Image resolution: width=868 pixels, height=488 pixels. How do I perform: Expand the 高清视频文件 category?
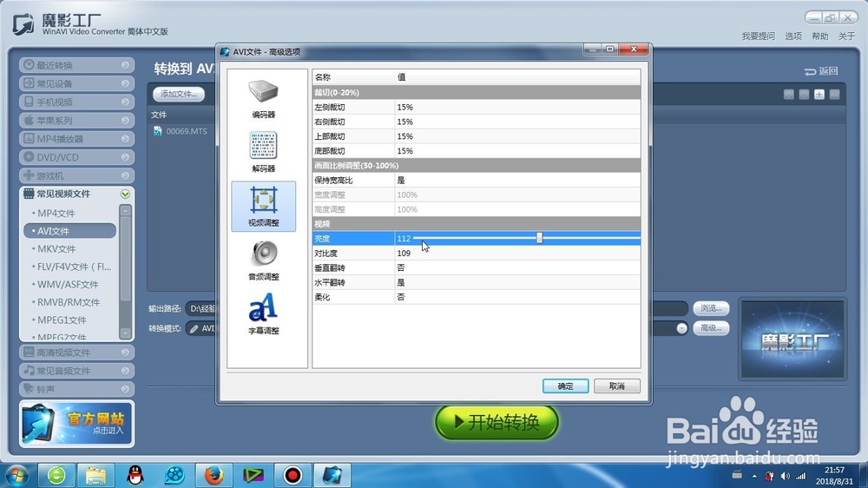point(77,353)
